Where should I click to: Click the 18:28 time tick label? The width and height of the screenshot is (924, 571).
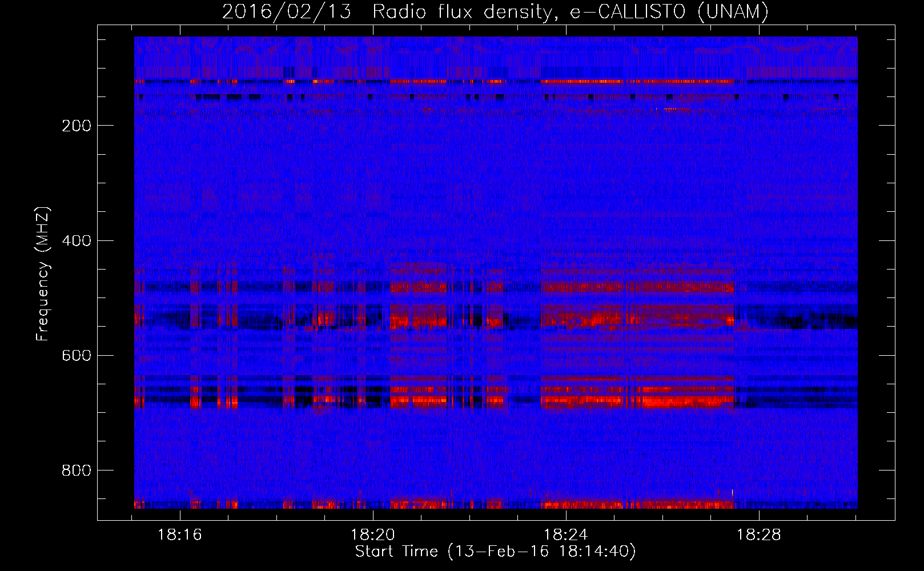[x=758, y=535]
